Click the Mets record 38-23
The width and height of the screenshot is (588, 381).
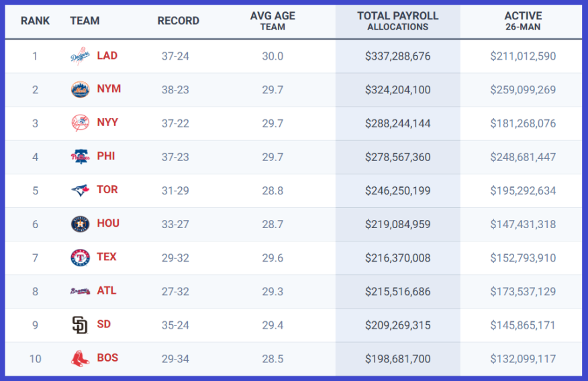tap(175, 90)
